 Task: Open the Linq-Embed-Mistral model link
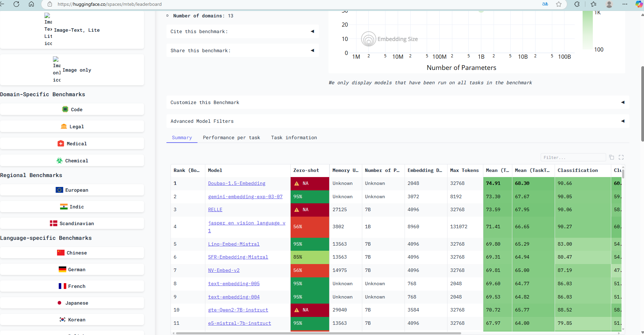(x=234, y=244)
